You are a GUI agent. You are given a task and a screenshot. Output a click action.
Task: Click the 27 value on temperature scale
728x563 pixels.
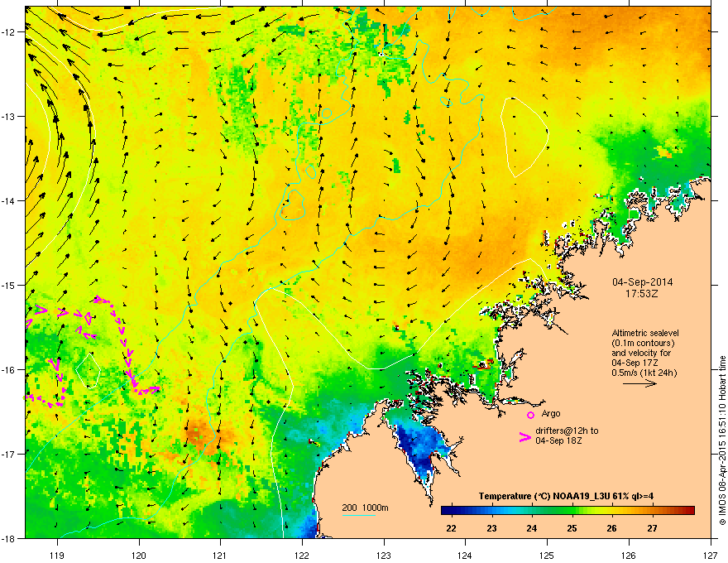[x=653, y=528]
